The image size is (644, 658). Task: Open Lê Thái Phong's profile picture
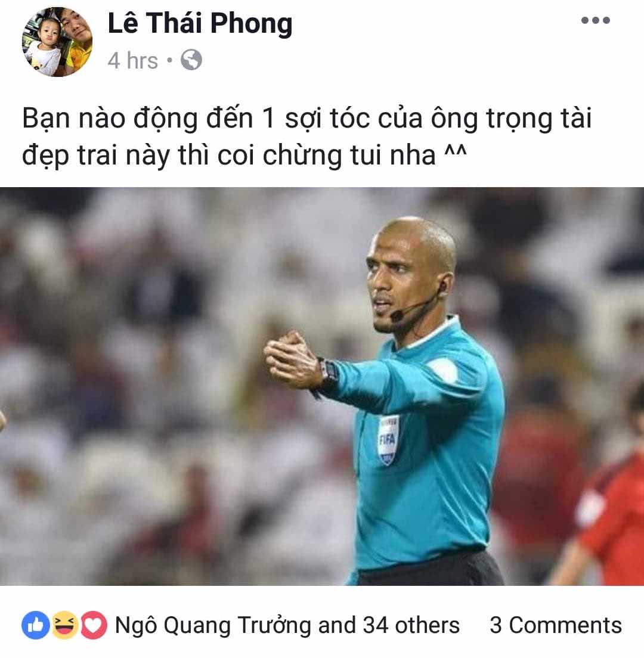coord(57,42)
